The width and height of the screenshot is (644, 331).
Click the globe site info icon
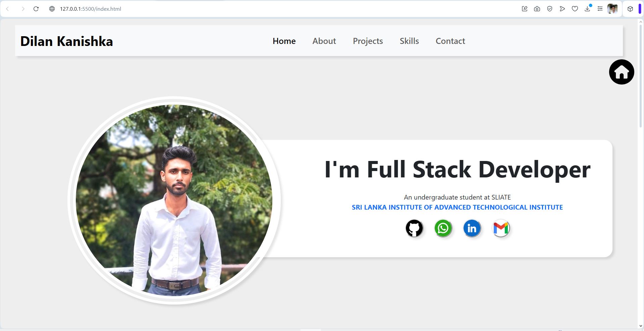point(52,9)
